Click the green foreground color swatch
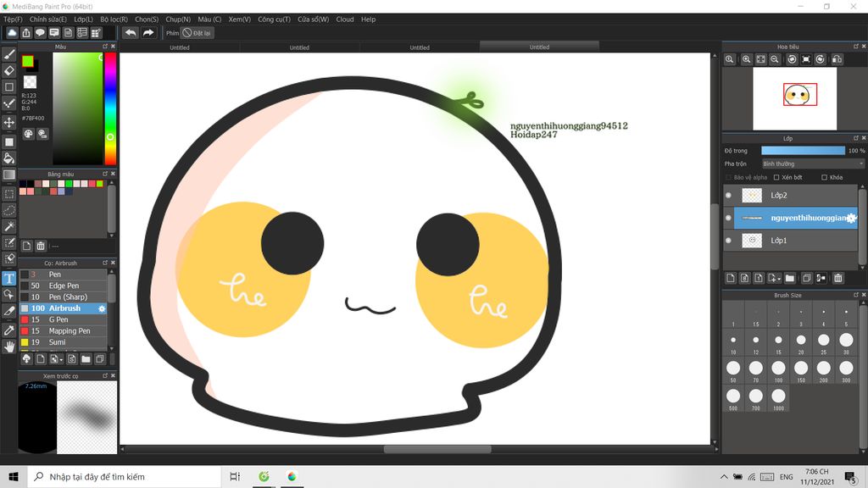 tap(28, 61)
